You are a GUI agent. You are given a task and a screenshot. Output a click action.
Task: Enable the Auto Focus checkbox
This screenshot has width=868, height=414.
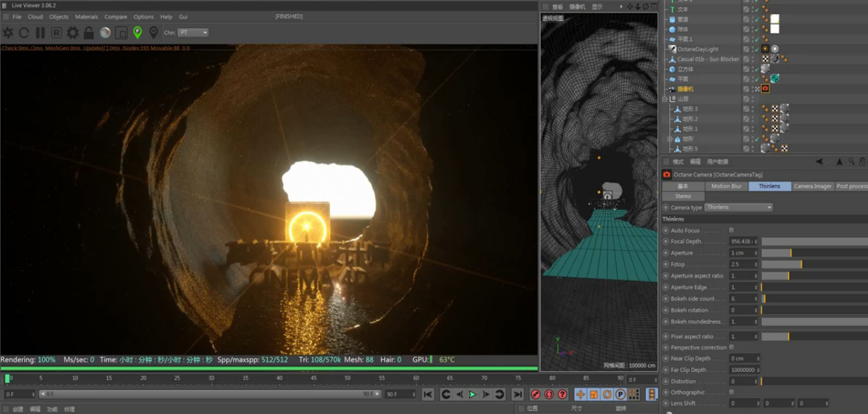[731, 230]
